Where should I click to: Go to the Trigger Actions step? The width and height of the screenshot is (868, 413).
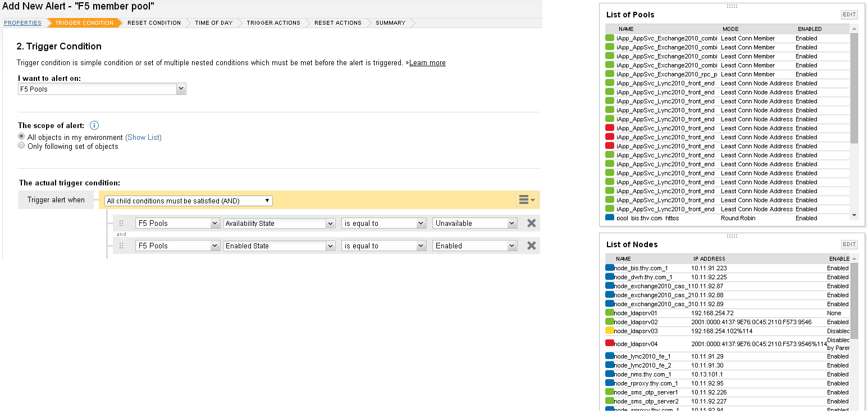(x=273, y=23)
